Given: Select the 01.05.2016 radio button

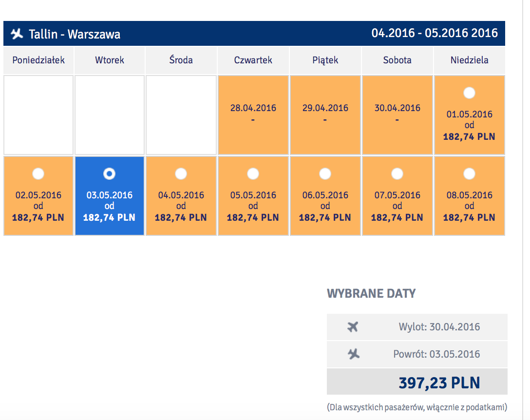Looking at the screenshot, I should [x=469, y=93].
